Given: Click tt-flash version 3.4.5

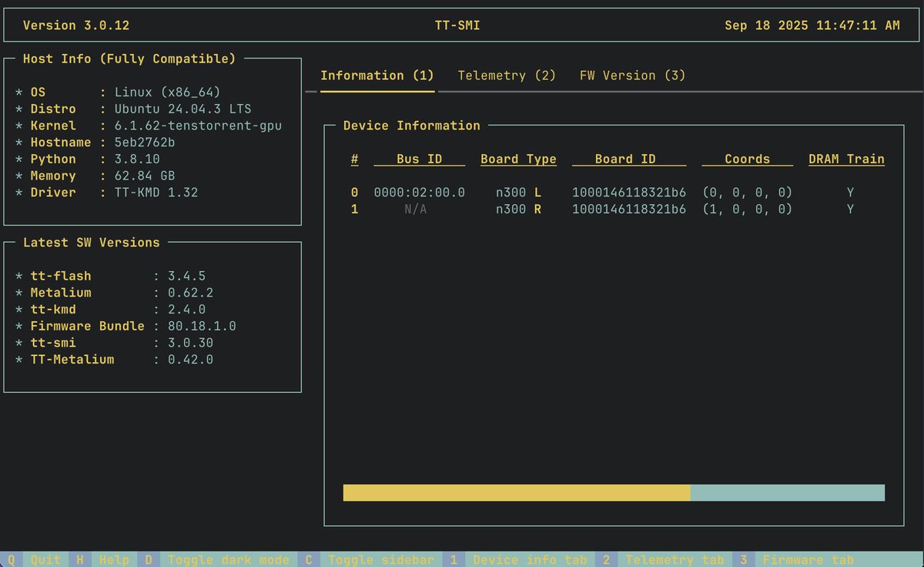Looking at the screenshot, I should coord(186,276).
